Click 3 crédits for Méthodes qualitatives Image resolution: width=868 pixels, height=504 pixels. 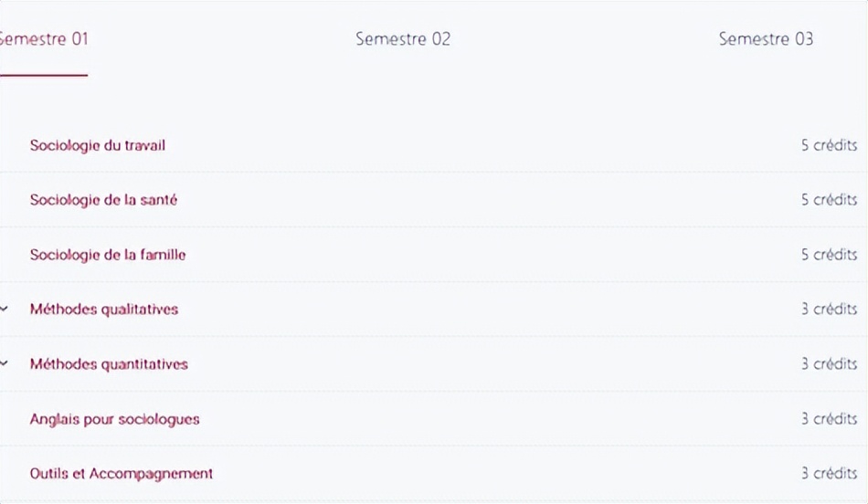pos(829,309)
